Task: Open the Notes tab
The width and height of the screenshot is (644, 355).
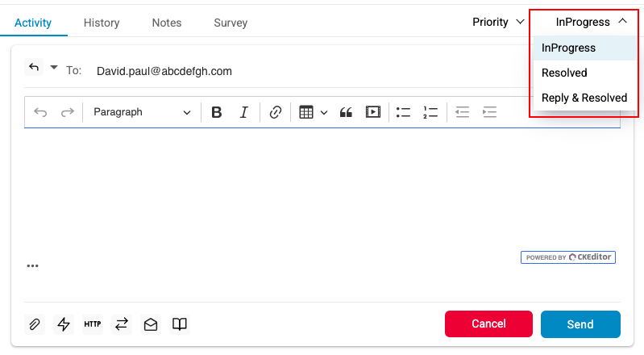Action: (167, 23)
